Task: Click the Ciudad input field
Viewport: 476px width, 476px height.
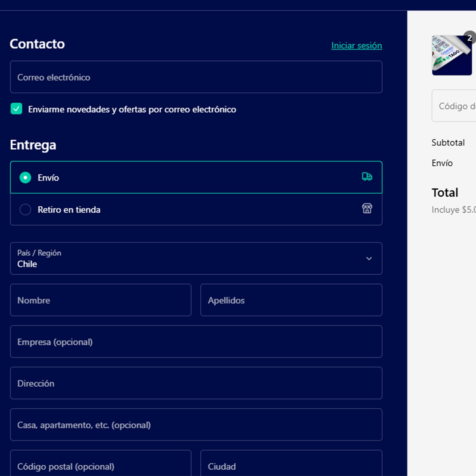Action: click(291, 466)
